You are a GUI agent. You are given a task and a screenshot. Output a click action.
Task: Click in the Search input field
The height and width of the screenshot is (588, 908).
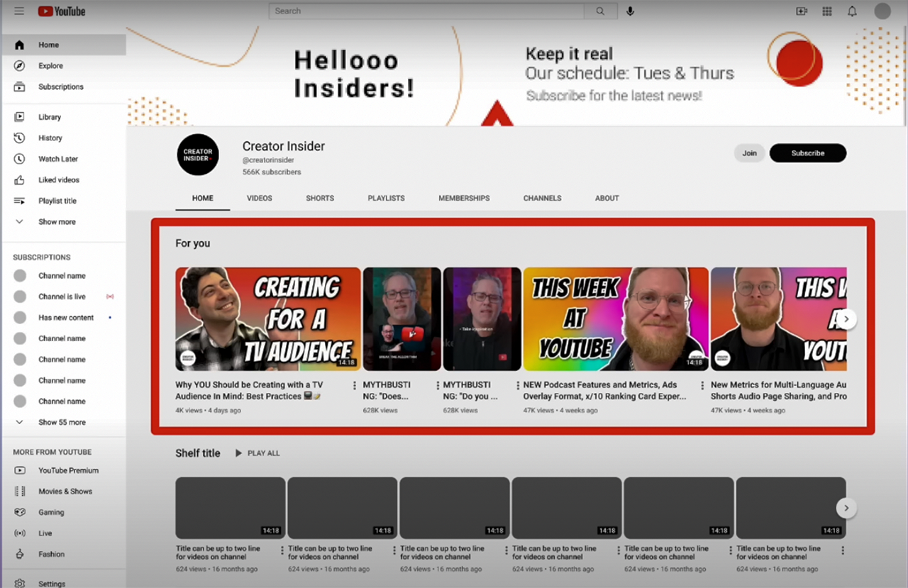click(x=426, y=11)
